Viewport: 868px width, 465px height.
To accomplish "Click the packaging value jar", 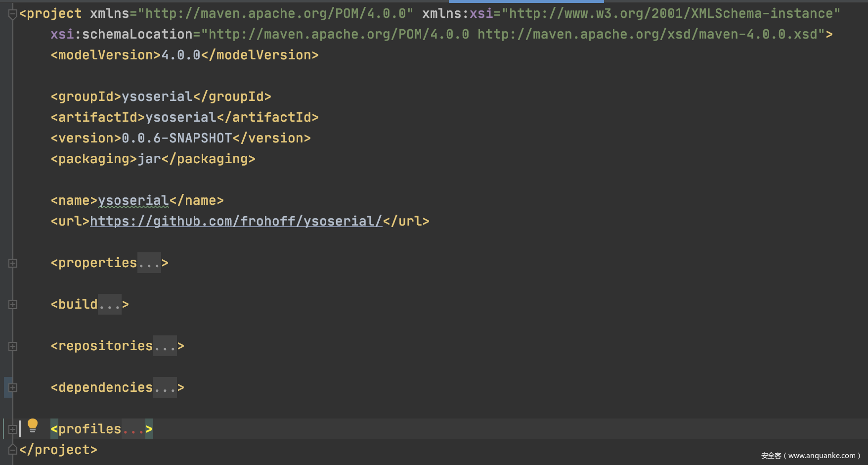I will [x=149, y=159].
